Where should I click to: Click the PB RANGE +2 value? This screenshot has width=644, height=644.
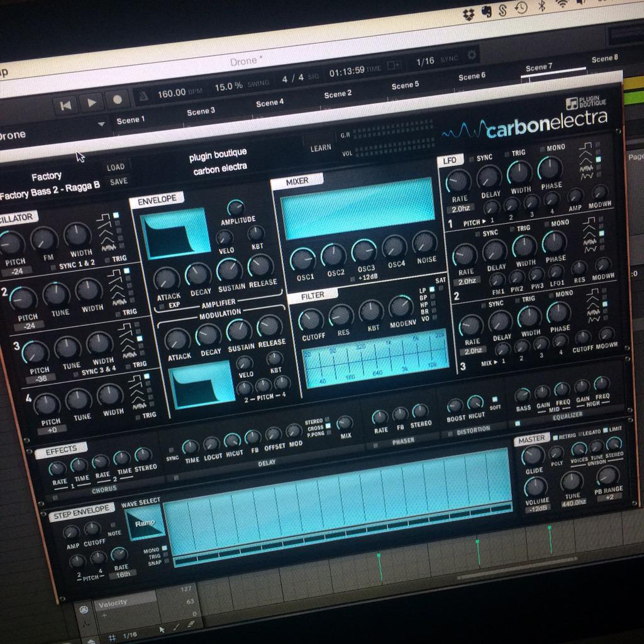pyautogui.click(x=609, y=497)
